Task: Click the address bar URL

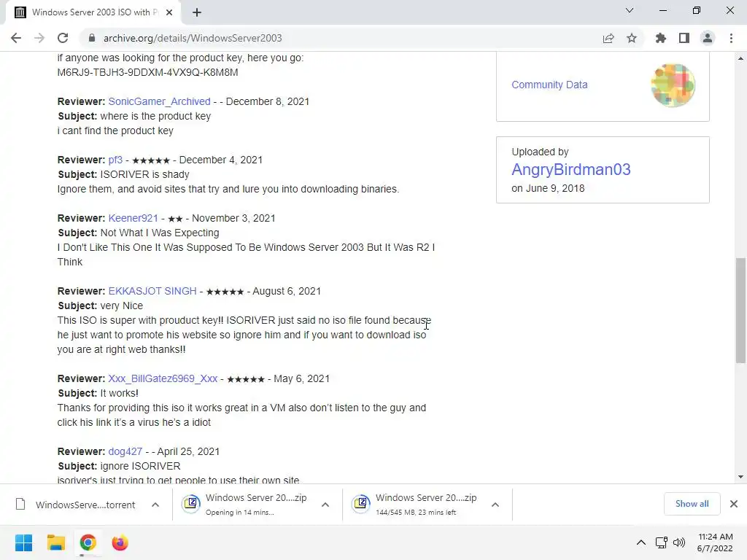Action: pyautogui.click(x=193, y=38)
